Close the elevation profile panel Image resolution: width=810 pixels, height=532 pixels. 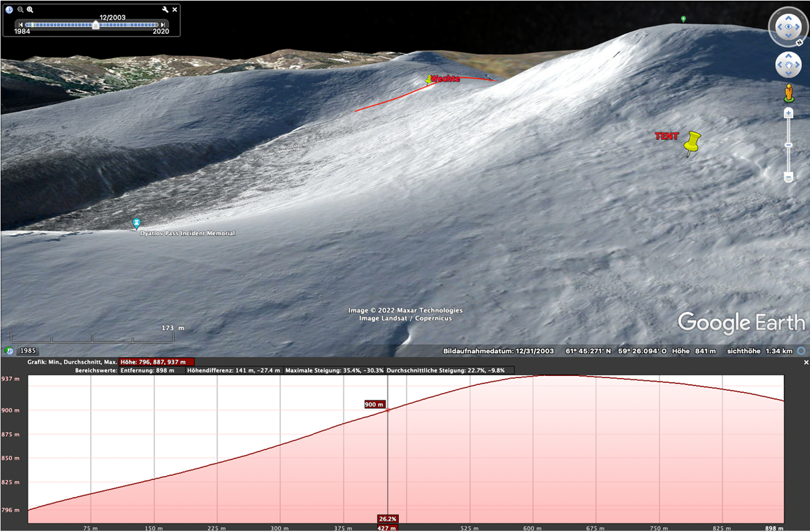point(806,363)
